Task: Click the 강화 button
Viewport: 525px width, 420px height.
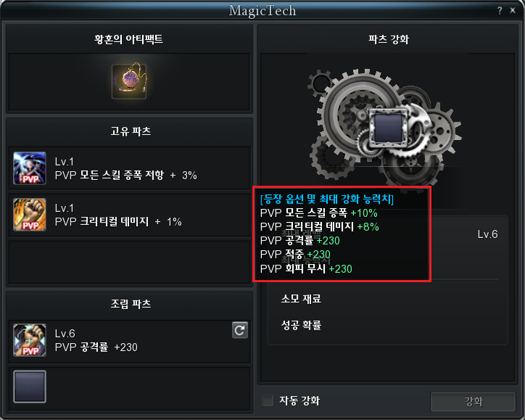Action: (x=473, y=402)
